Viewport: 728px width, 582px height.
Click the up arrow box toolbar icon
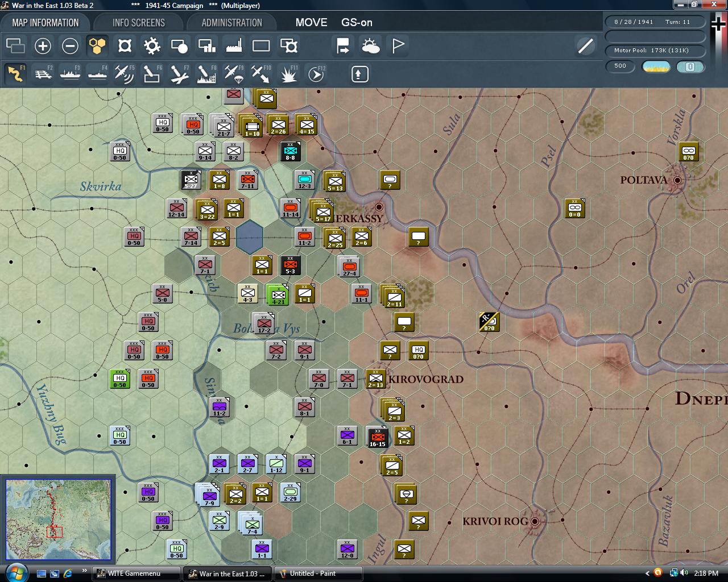(x=360, y=74)
